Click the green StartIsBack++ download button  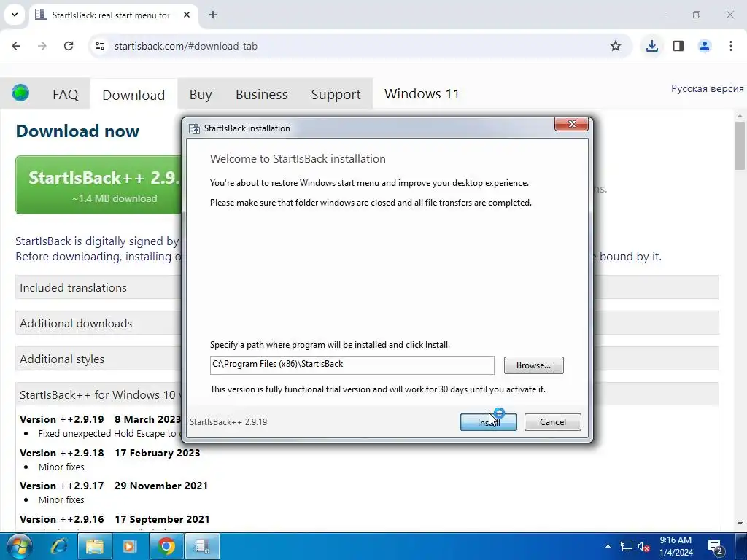pyautogui.click(x=99, y=184)
